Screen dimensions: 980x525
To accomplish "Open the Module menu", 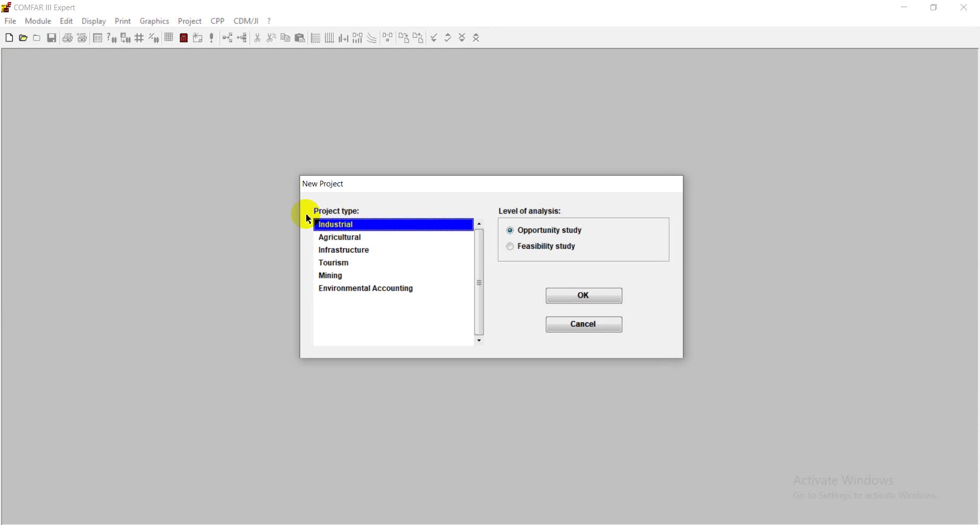I will [38, 21].
